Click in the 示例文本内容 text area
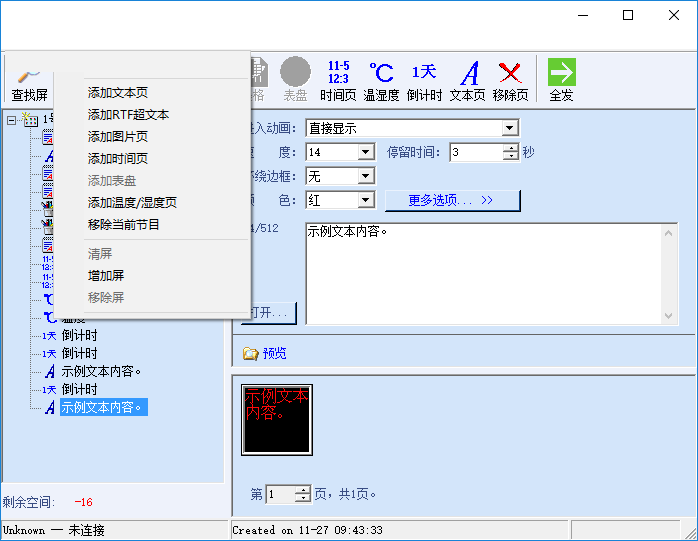This screenshot has height=541, width=698. 484,274
